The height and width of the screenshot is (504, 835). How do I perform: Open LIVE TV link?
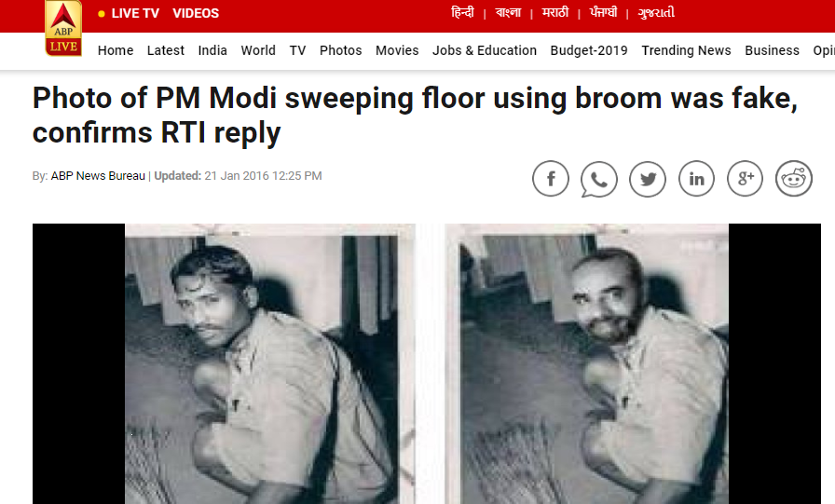[135, 13]
